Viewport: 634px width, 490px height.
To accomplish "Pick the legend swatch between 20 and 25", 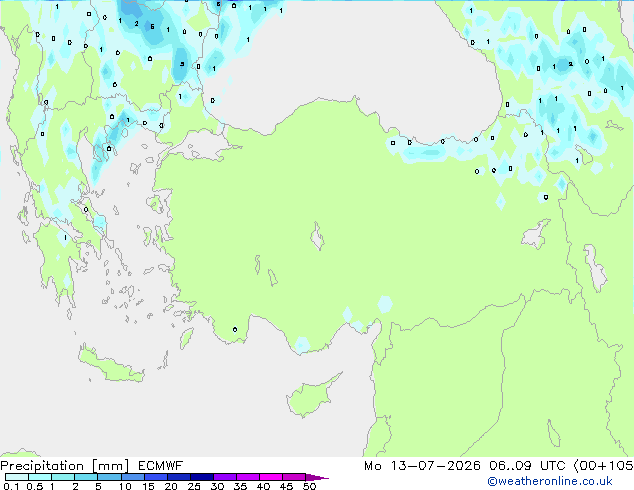I will pos(179,477).
